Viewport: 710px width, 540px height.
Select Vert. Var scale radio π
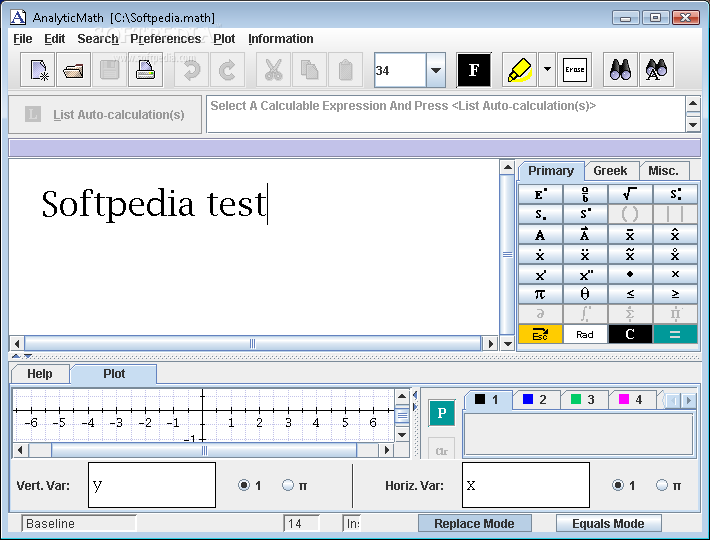tap(288, 485)
